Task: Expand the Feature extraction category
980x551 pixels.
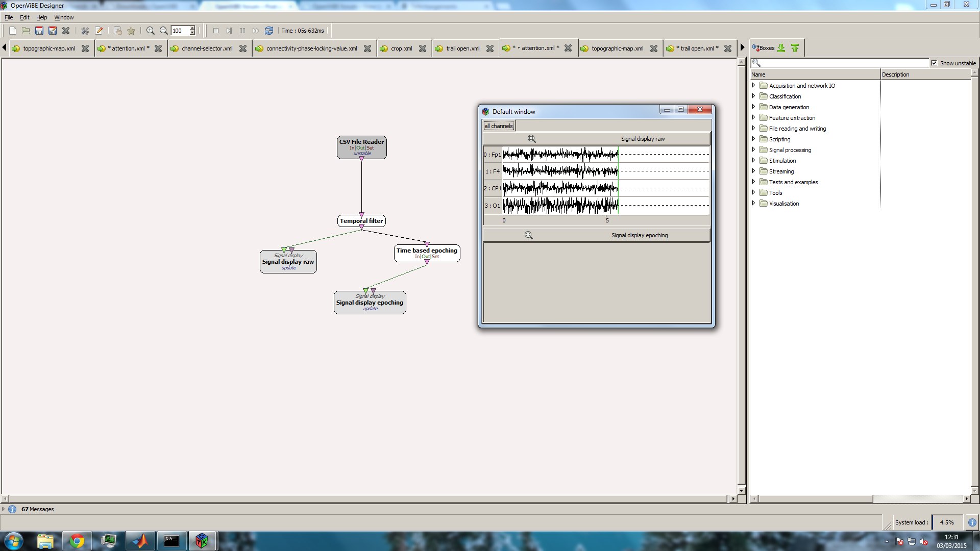Action: 753,117
